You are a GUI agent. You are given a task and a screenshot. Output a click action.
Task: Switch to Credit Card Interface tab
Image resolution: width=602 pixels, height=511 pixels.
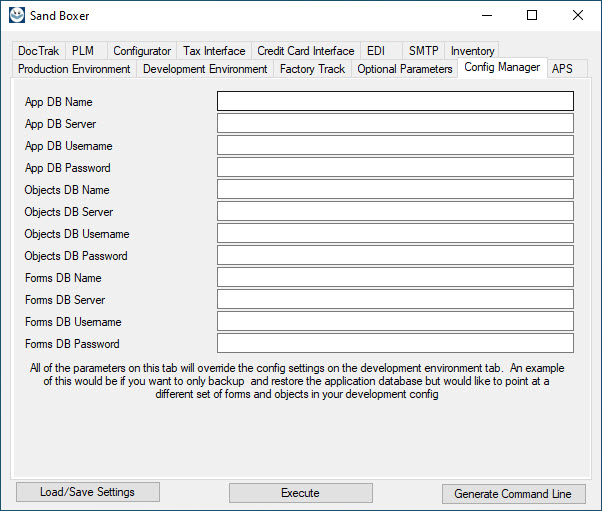coord(305,51)
